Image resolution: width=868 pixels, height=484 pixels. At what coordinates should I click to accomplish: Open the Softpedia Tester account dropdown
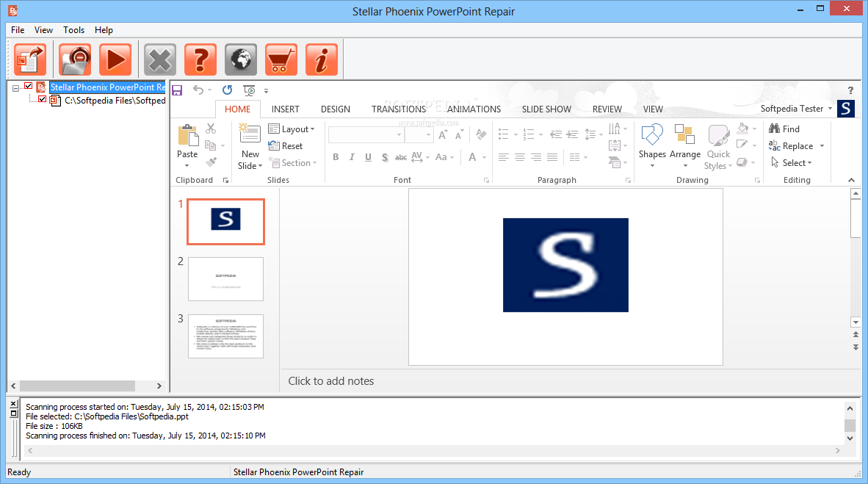pos(796,109)
